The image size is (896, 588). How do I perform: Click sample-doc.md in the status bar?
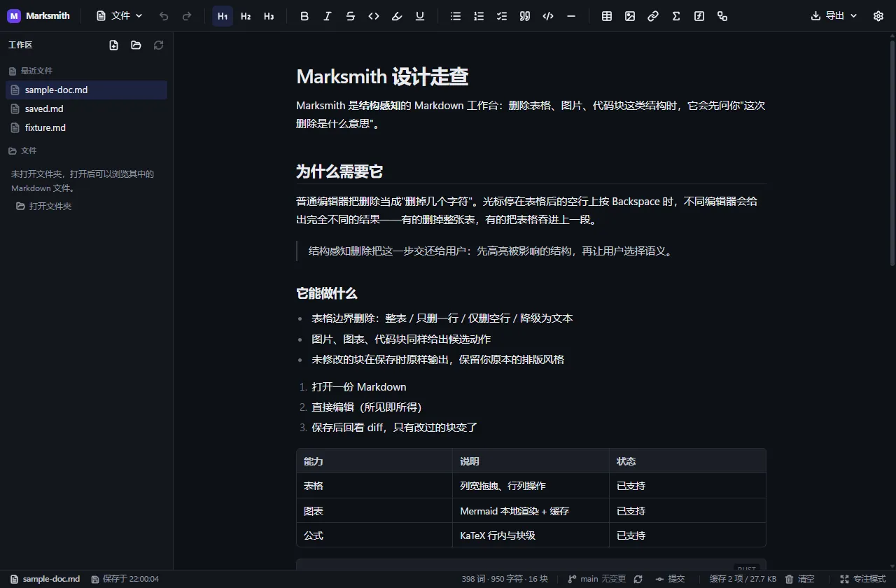click(45, 579)
